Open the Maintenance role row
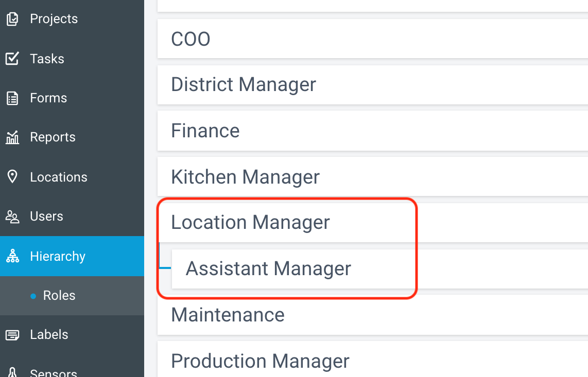 373,315
